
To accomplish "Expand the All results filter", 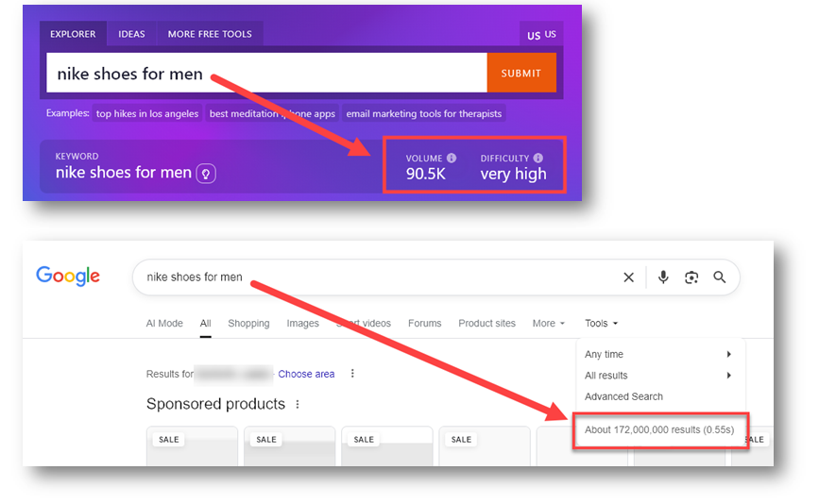I will [658, 376].
